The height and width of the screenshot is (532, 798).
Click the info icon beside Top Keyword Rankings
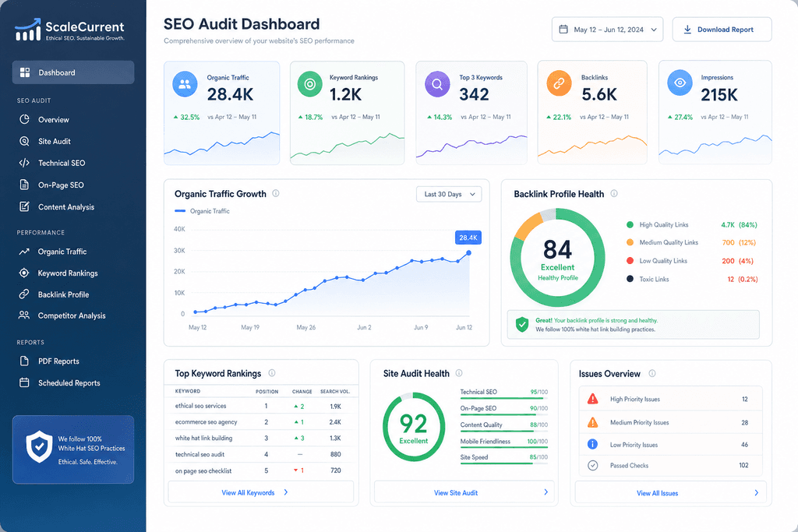272,373
